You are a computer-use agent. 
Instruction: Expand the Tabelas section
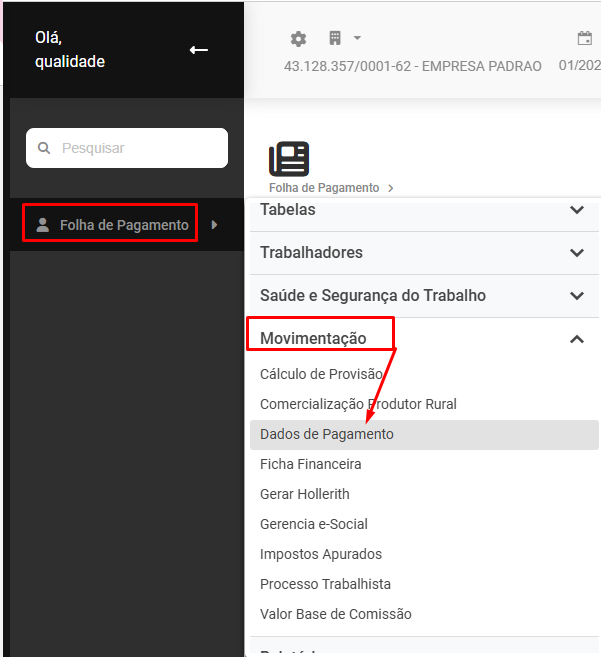[576, 210]
